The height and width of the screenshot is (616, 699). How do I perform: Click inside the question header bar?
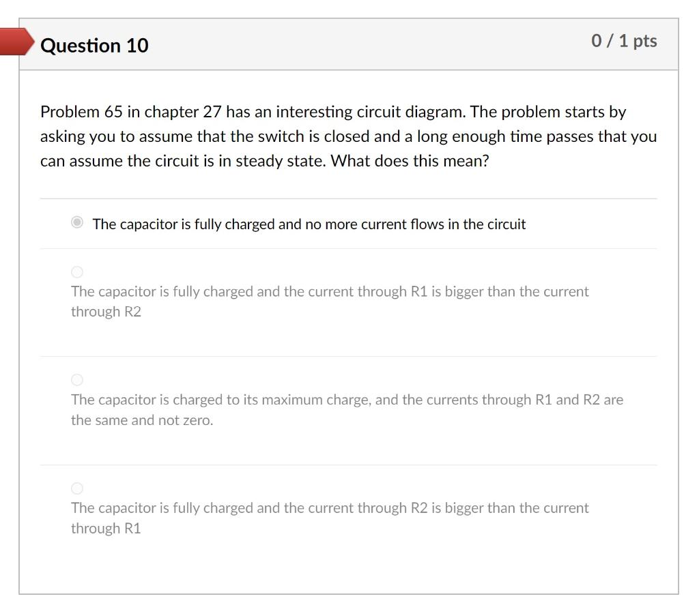(x=341, y=44)
